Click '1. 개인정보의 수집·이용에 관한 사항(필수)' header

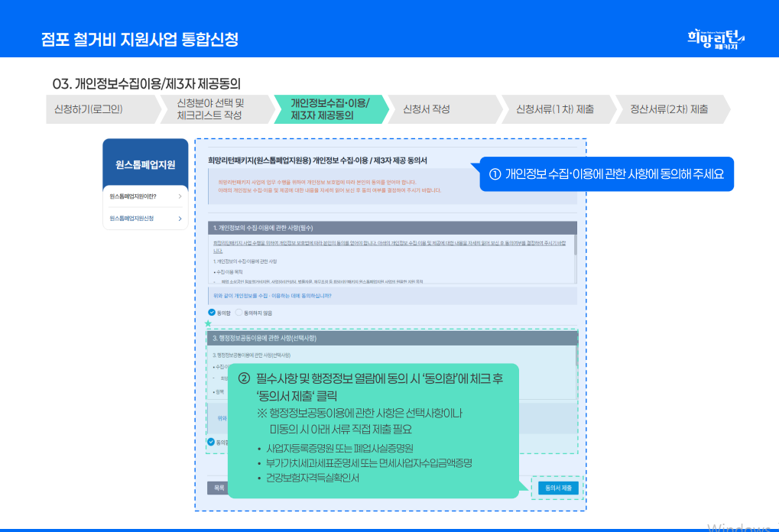[x=392, y=228]
